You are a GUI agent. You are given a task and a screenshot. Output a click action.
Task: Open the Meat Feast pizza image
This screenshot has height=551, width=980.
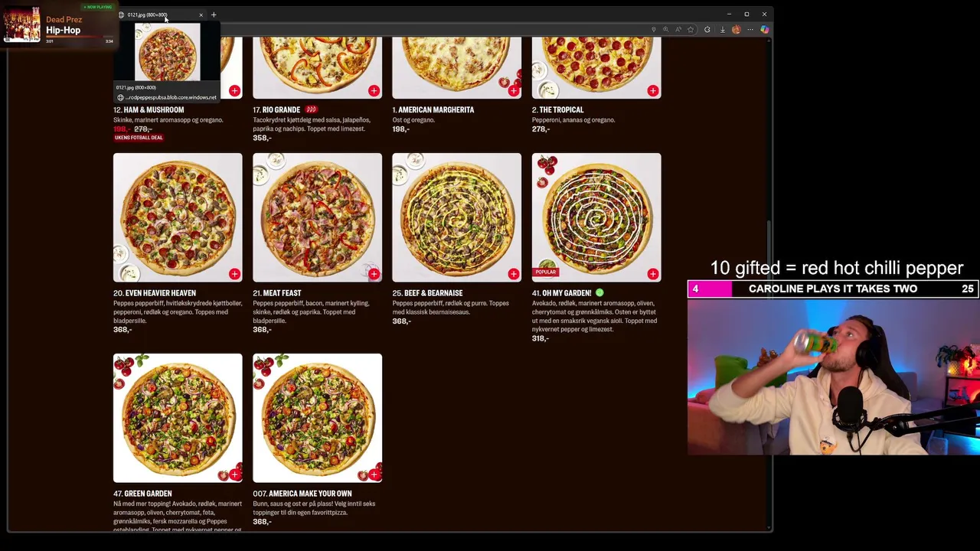coord(317,217)
